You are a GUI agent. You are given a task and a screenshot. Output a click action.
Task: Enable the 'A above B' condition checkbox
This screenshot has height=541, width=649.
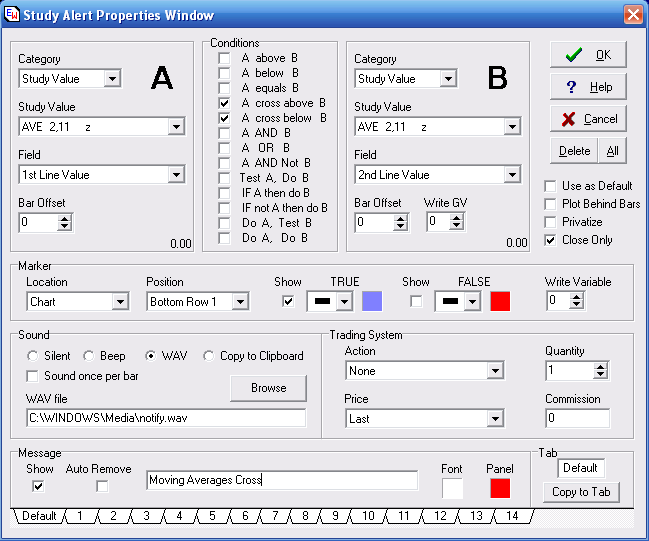point(225,58)
